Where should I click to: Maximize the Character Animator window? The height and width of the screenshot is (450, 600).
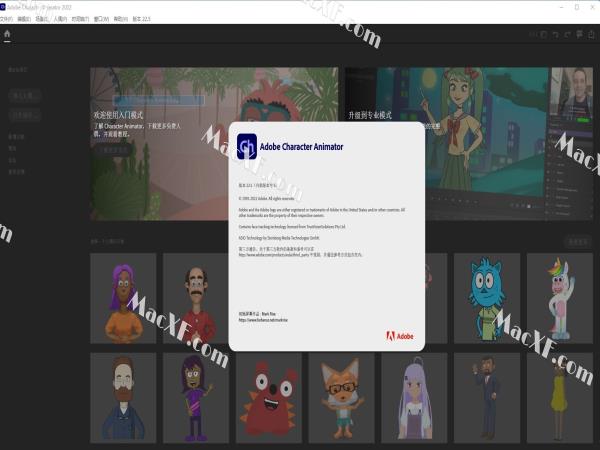click(577, 7)
